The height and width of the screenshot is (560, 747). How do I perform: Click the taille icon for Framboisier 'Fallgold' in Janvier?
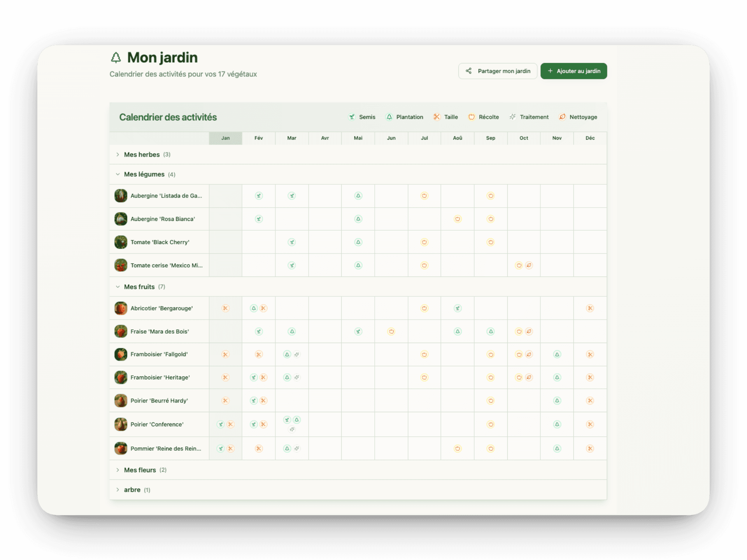coord(226,354)
